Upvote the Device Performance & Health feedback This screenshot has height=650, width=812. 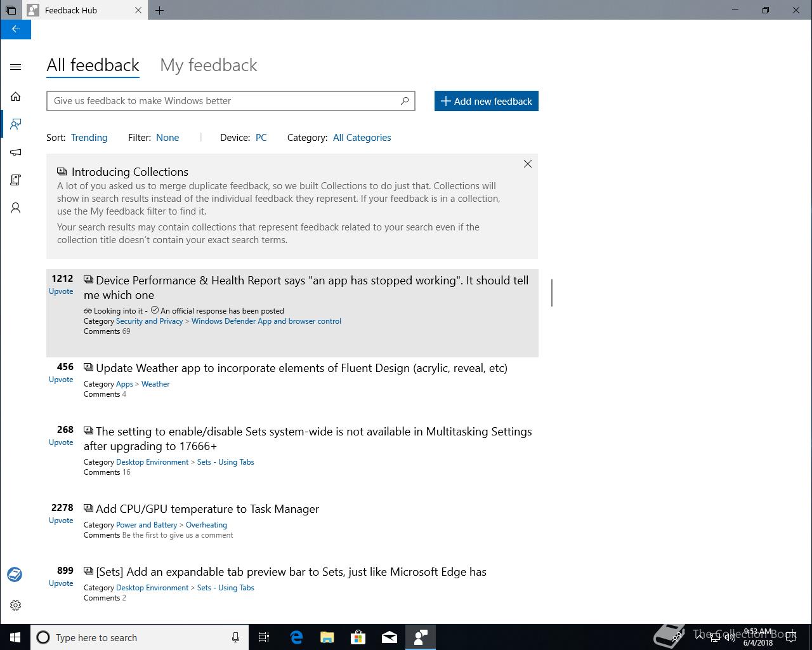pyautogui.click(x=61, y=291)
